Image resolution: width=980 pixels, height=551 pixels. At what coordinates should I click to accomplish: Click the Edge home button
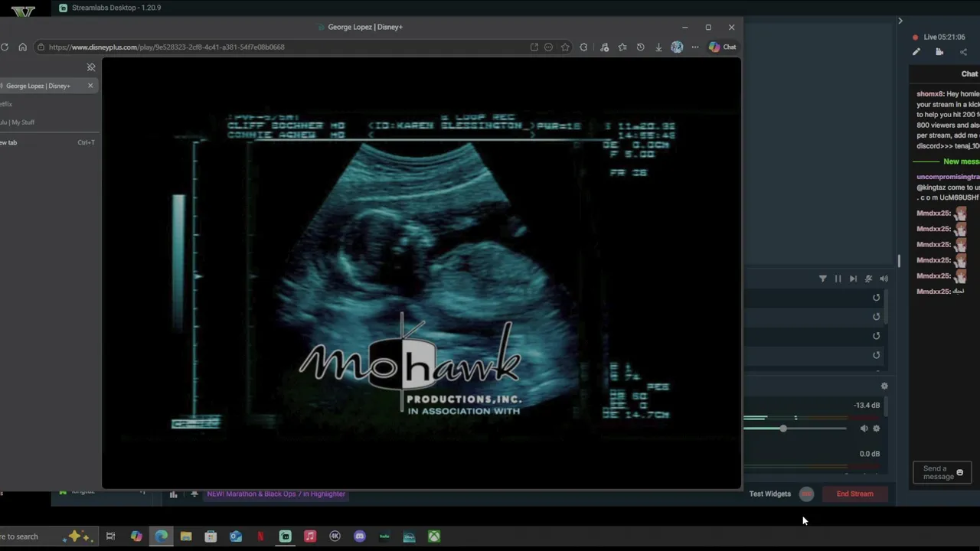click(22, 47)
